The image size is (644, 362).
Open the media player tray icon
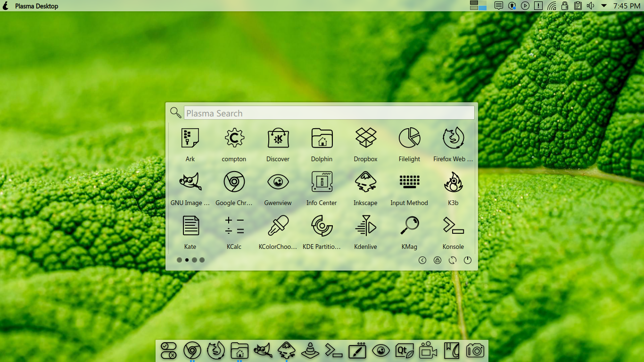[x=525, y=6]
